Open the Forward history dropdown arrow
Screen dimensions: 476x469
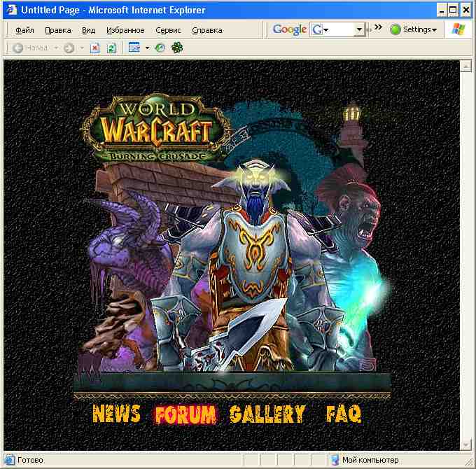[x=82, y=48]
